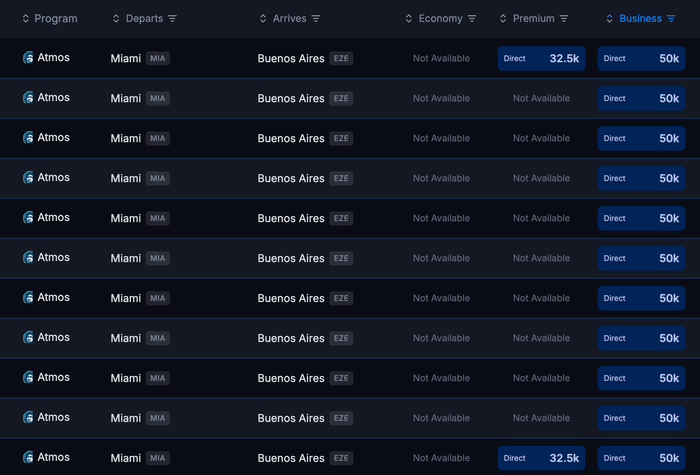Click Miami in the last row
700x475 pixels.
tap(125, 458)
